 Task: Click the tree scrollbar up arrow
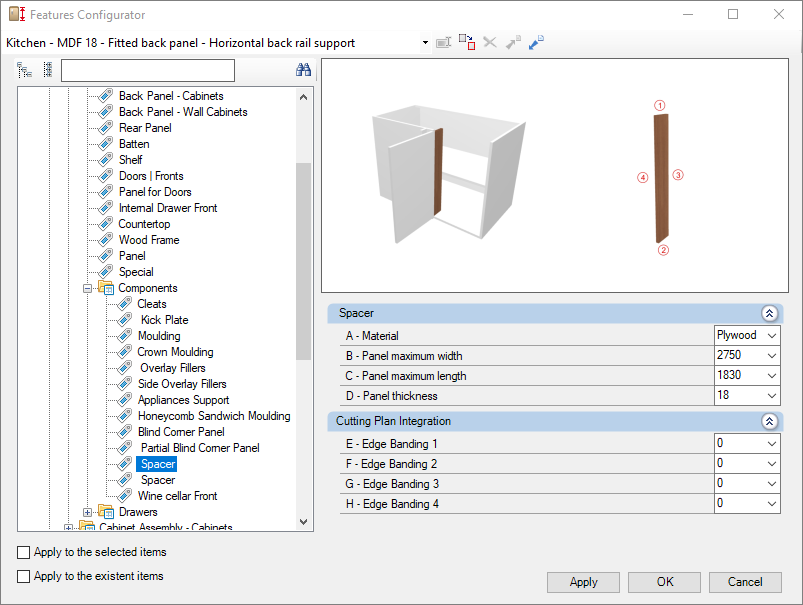(x=304, y=96)
